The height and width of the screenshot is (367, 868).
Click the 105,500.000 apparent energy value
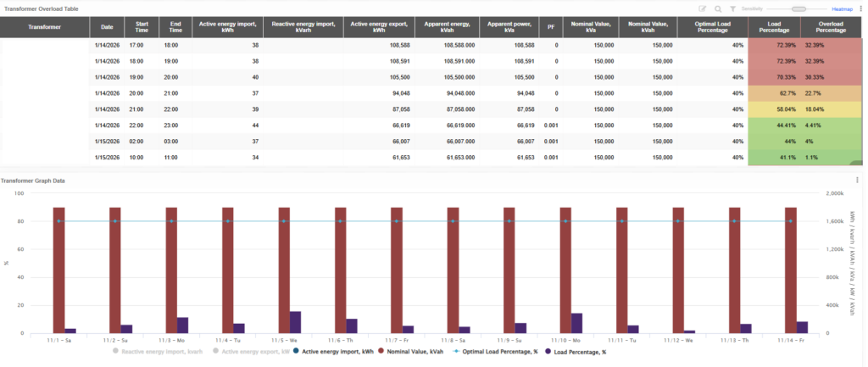[457, 77]
